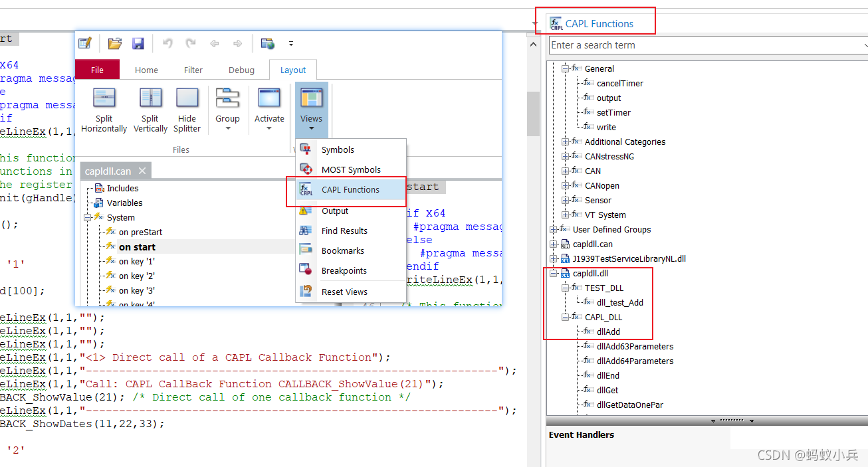Expand the CANopen group
The width and height of the screenshot is (868, 467).
[565, 185]
